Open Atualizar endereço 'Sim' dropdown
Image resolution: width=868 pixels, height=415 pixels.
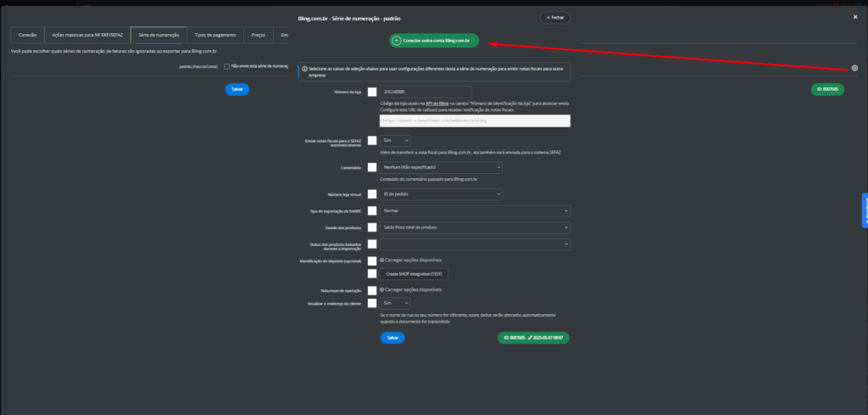point(395,303)
